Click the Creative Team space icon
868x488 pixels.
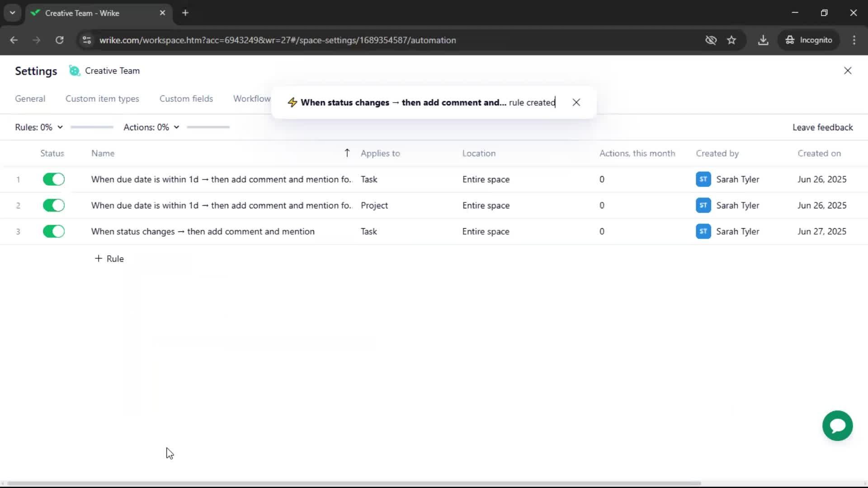pyautogui.click(x=74, y=70)
